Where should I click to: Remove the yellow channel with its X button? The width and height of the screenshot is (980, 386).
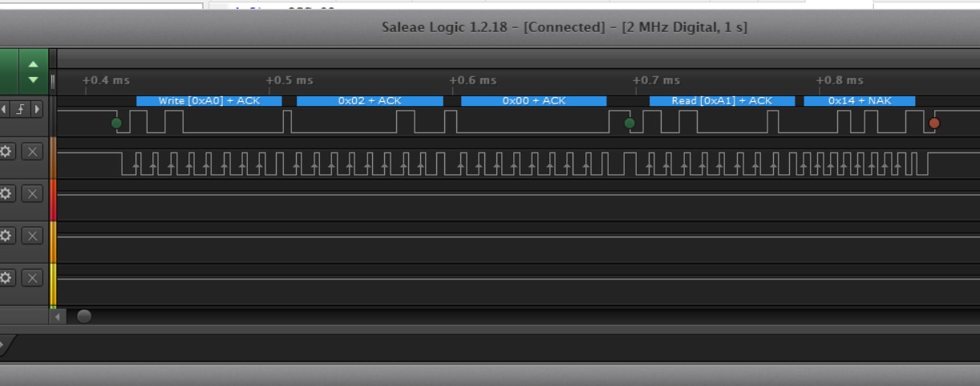click(31, 277)
